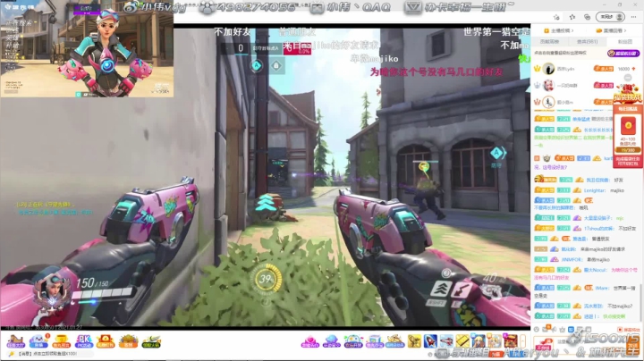Select the golden dragon gift
644x361 pixels.
(x=414, y=341)
